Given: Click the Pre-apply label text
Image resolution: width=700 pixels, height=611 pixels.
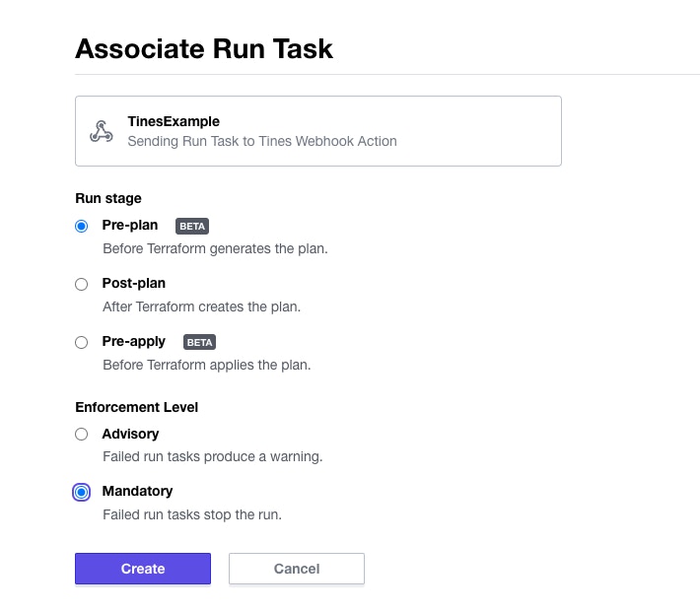Looking at the screenshot, I should pyautogui.click(x=134, y=341).
